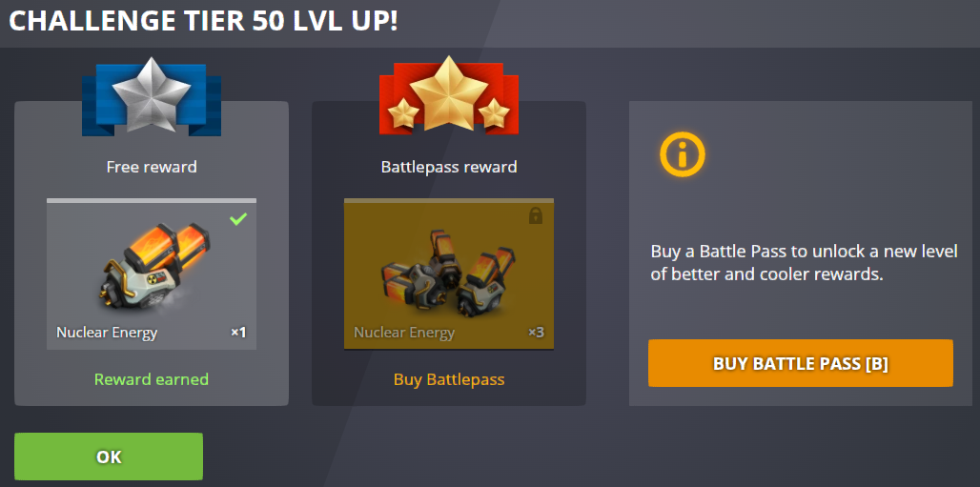Click the small right gold star

pos(495,113)
